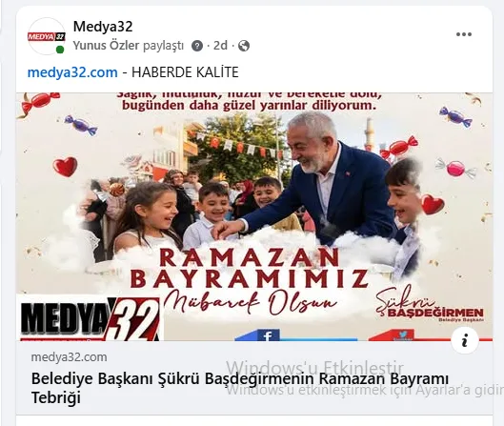Click the red heart decoration at left

click(x=65, y=167)
